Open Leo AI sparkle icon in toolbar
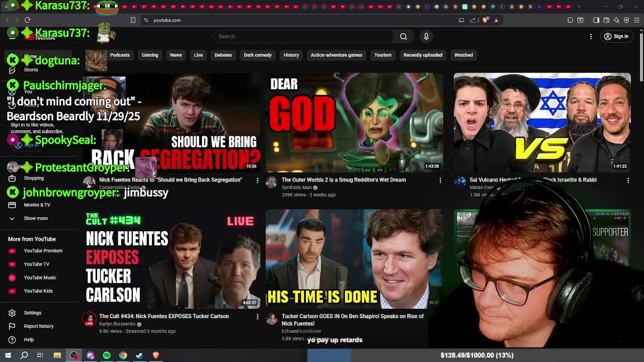The image size is (644, 362). coord(616,20)
